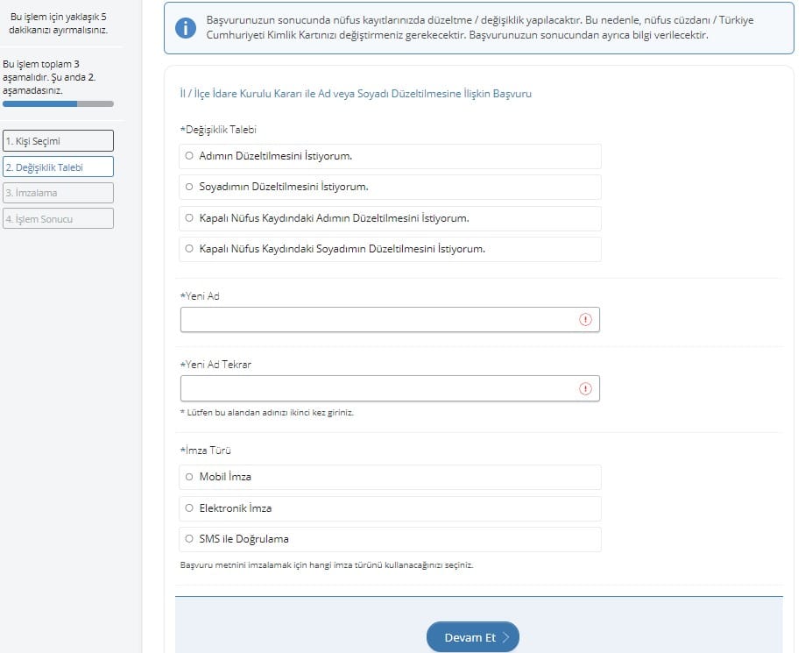The image size is (812, 653).
Task: Choose 'Kapalı Nüfus Kaydındaki Adımın Düzeltilmesini' option
Action: click(x=189, y=218)
